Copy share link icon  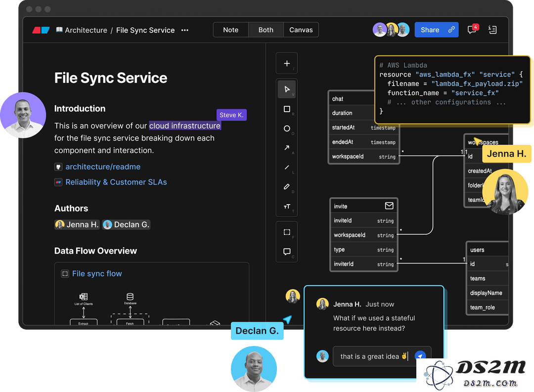click(x=451, y=30)
